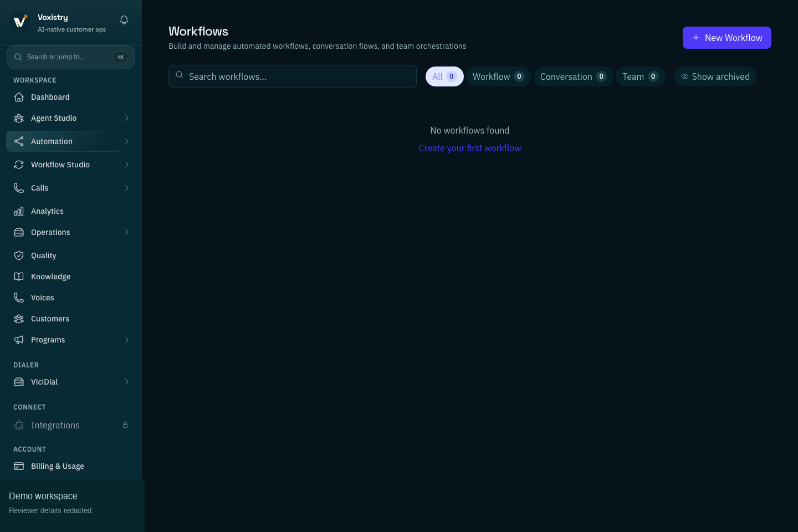Expand the Workflow Studio submenu chevron
Viewport: 798px width, 532px height.
coord(127,165)
